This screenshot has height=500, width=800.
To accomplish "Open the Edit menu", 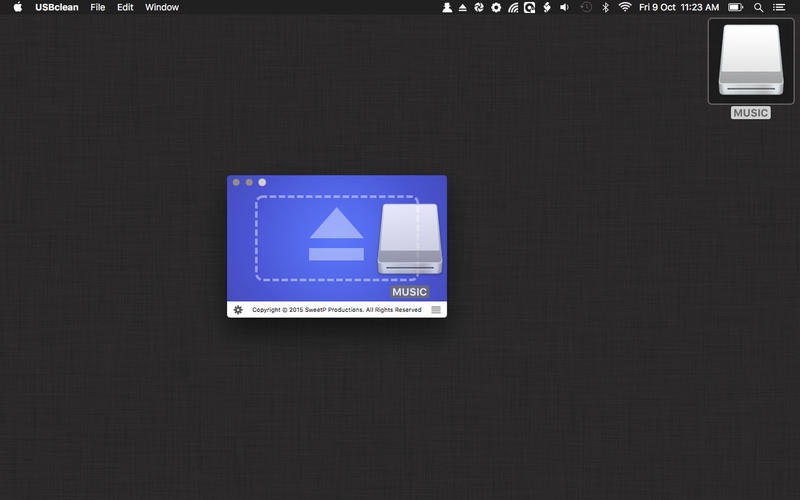I will coord(125,7).
